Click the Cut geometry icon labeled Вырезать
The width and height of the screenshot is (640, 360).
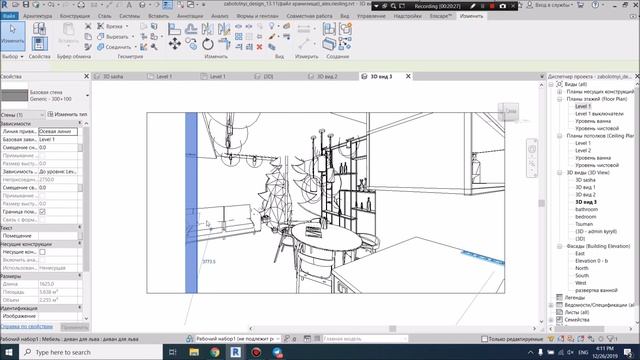click(x=100, y=36)
